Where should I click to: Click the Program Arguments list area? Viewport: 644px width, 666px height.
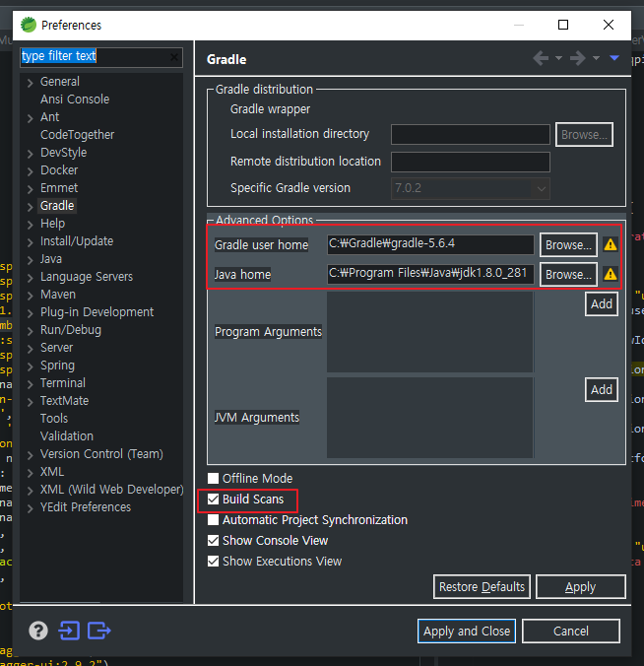tap(430, 332)
